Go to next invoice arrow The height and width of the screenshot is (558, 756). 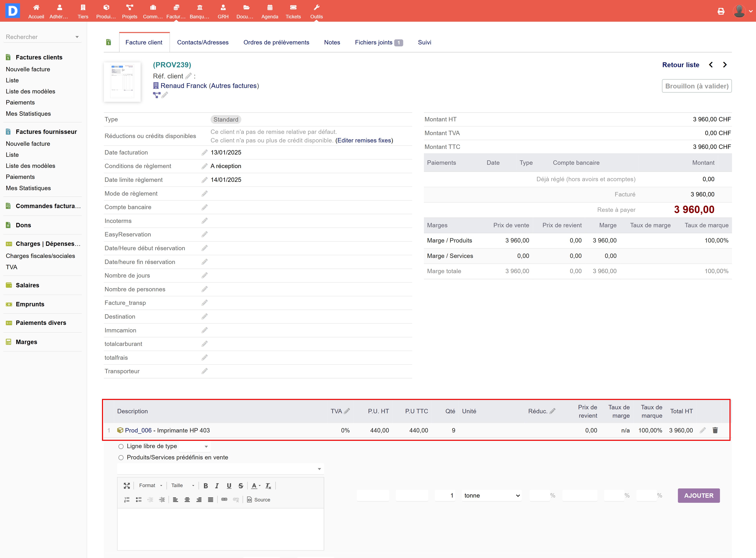pyautogui.click(x=724, y=65)
